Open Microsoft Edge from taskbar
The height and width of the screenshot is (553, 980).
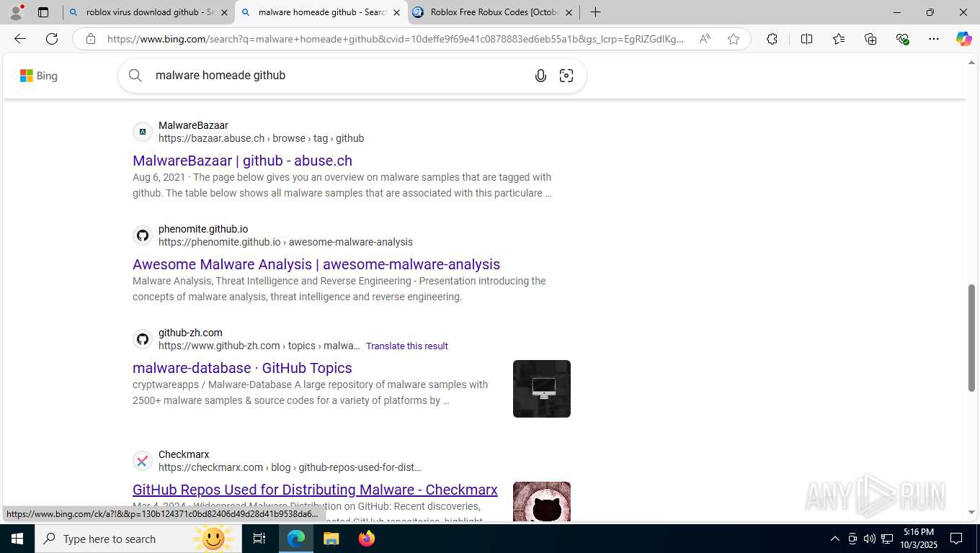pyautogui.click(x=296, y=539)
